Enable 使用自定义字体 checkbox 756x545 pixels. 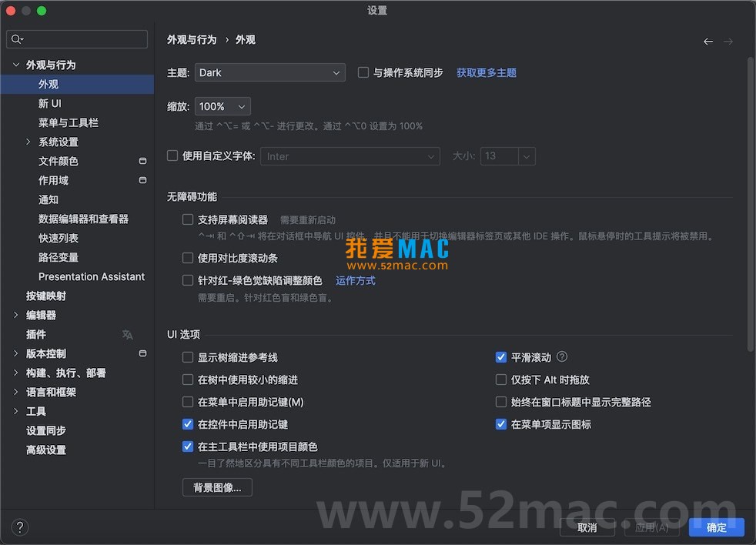[172, 155]
